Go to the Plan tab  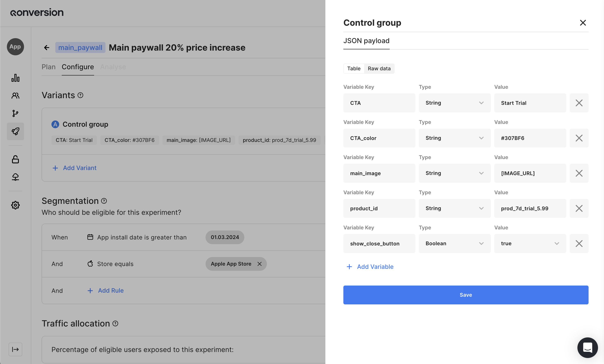click(x=48, y=67)
